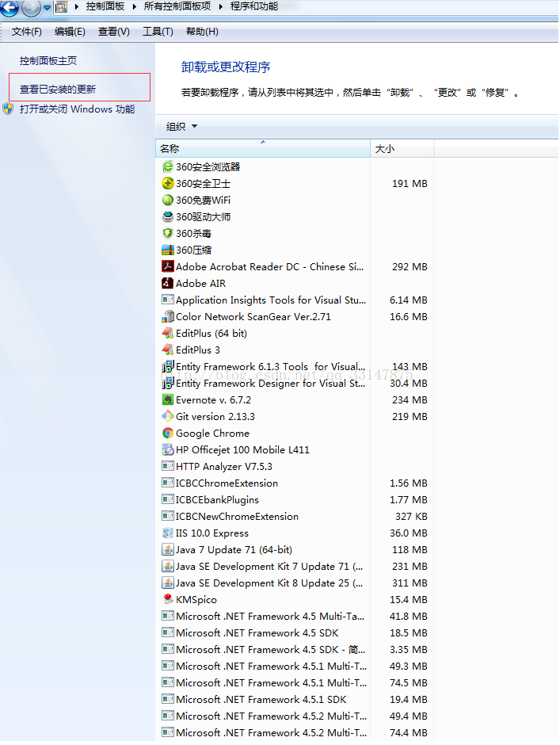Click the 360杀毒 shield icon
Screen dimensions: 560x745
coord(168,233)
